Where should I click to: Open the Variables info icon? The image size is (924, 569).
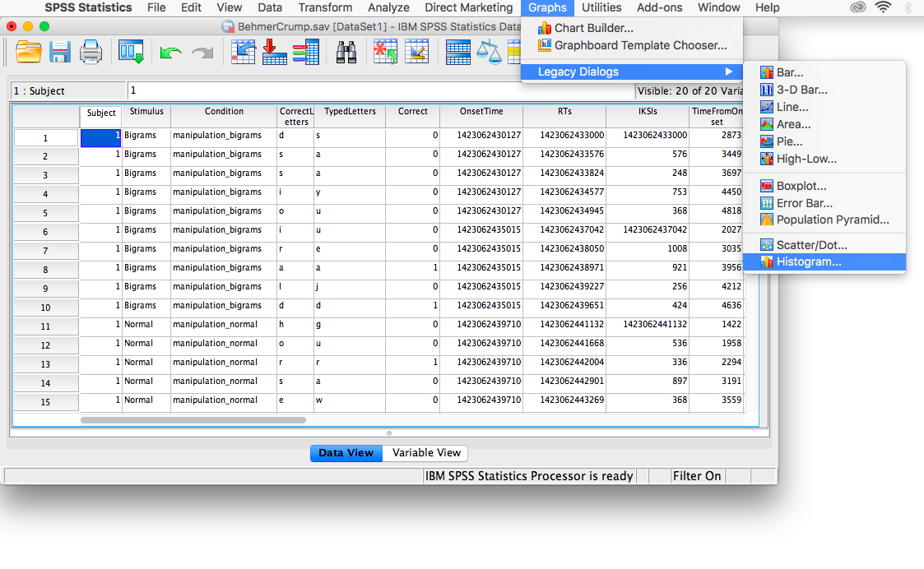306,53
